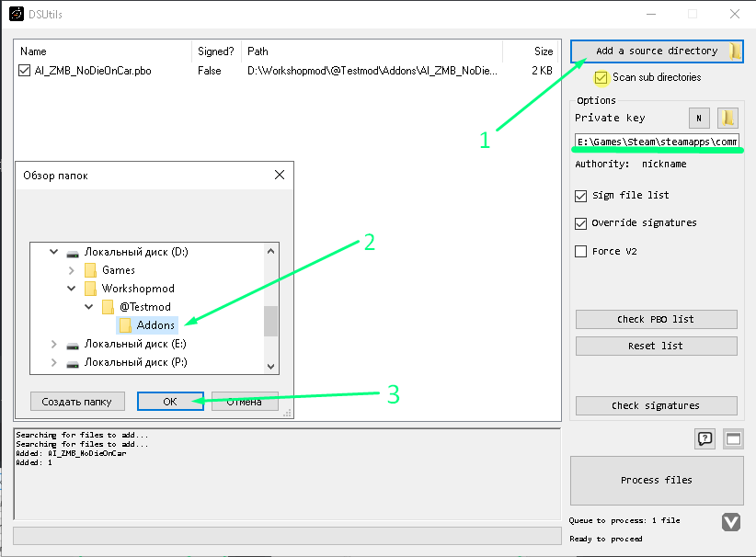756x557 pixels.
Task: Click Add a source directory button
Action: 657,51
